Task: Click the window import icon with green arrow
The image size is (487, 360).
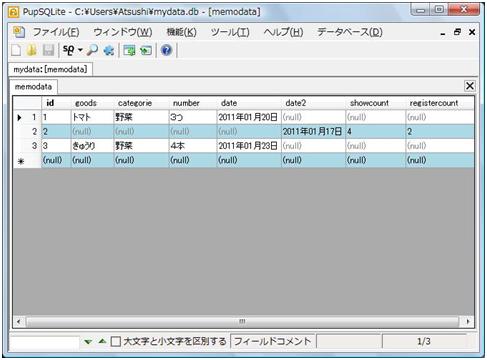Action: point(129,50)
